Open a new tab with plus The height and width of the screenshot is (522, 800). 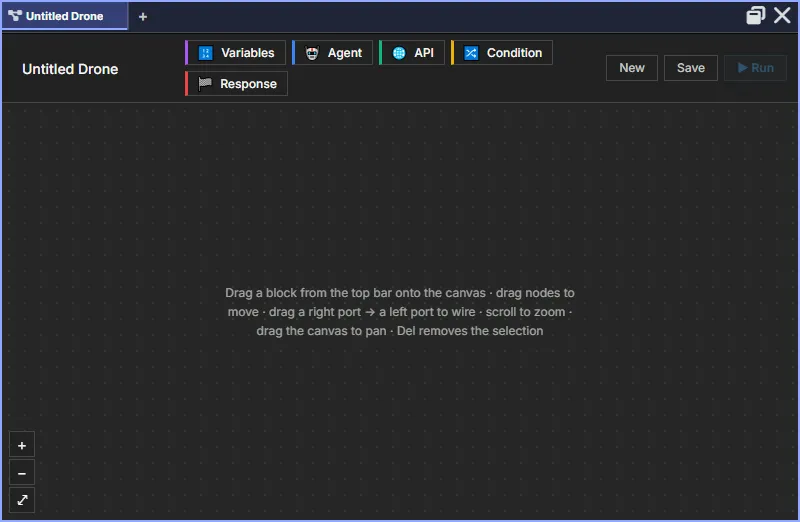(x=143, y=17)
